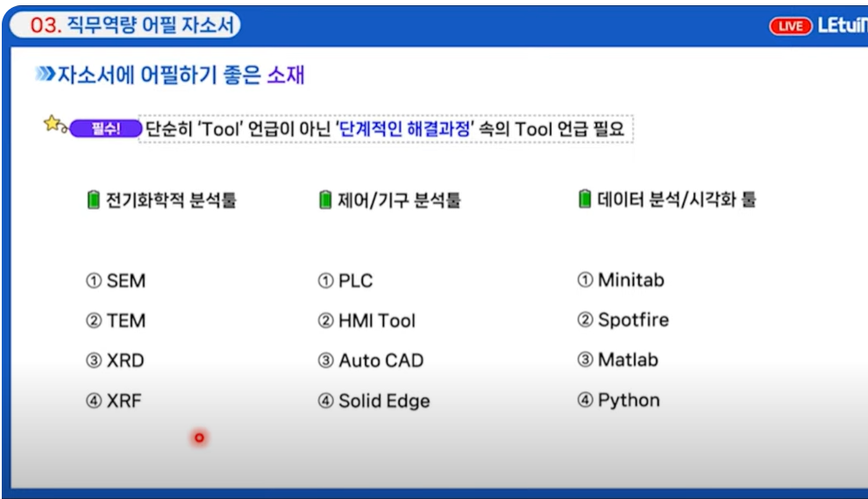
Task: Click the battery icon beside 전기화학적 분석툴
Action: 94,200
